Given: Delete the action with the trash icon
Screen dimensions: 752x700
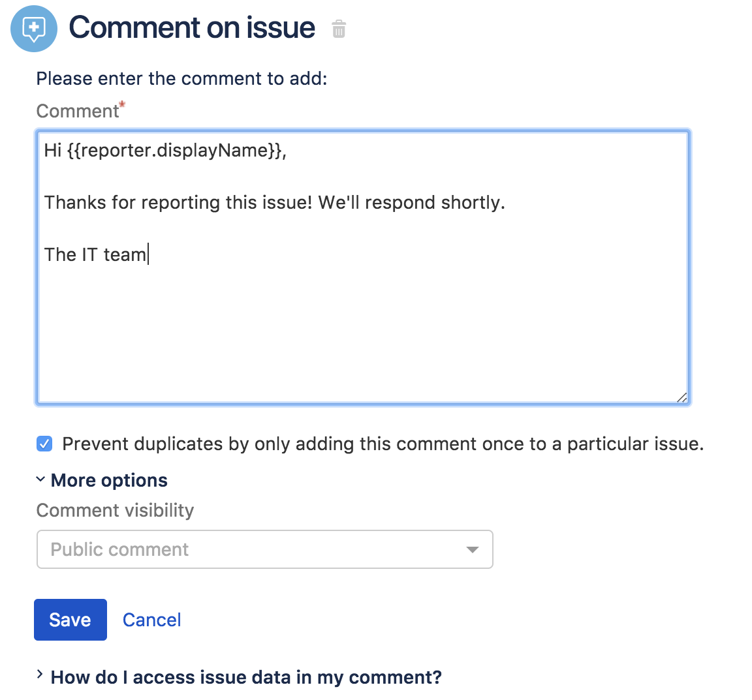Looking at the screenshot, I should click(338, 29).
